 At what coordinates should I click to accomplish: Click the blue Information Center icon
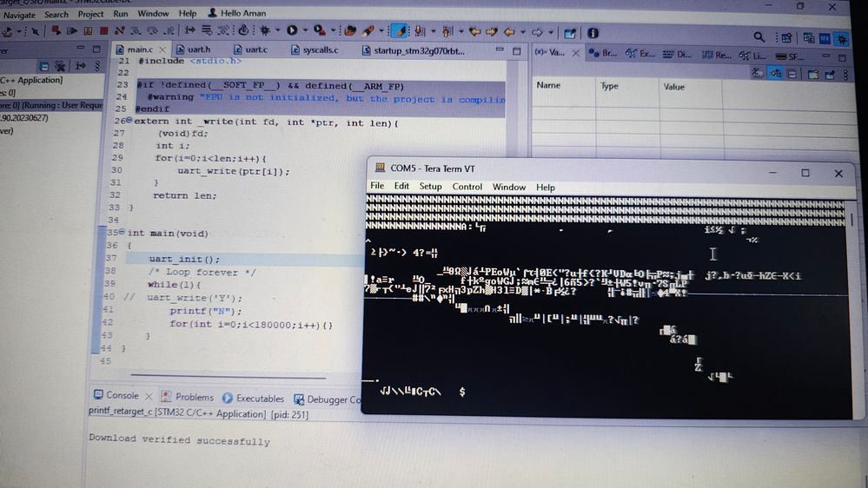593,33
